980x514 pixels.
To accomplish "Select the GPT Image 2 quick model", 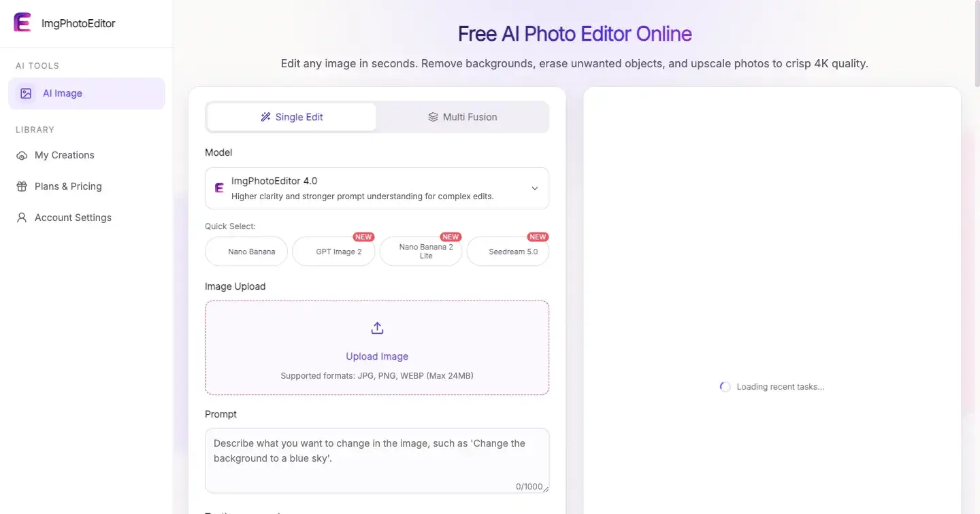I will pos(333,252).
